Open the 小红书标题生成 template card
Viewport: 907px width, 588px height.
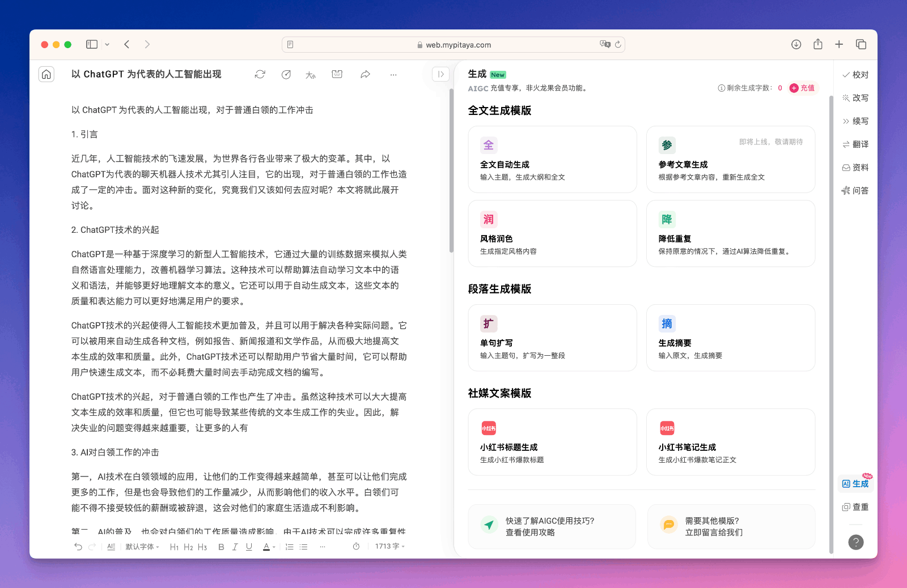point(552,442)
